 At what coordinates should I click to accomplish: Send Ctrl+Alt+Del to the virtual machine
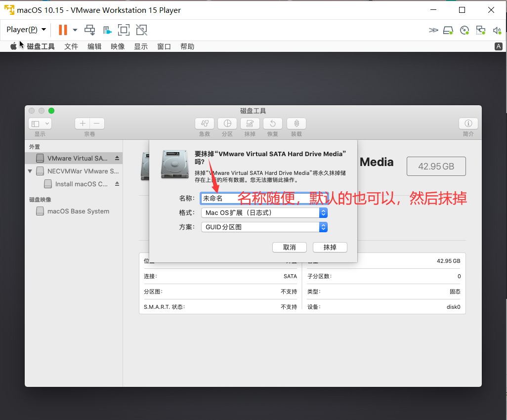point(89,30)
